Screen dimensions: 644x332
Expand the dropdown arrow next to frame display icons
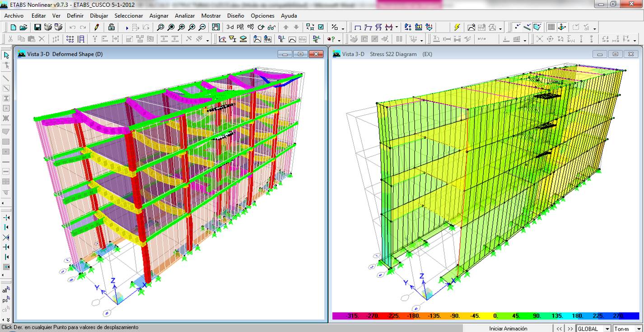(397, 28)
